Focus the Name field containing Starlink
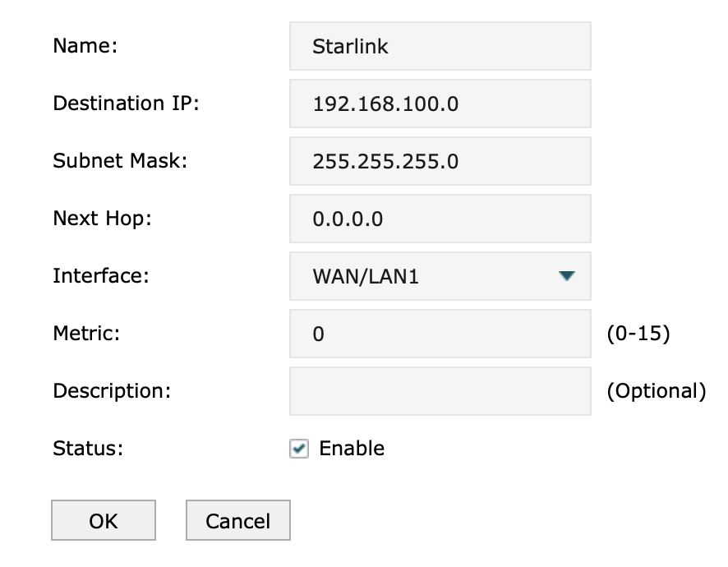 (x=440, y=46)
